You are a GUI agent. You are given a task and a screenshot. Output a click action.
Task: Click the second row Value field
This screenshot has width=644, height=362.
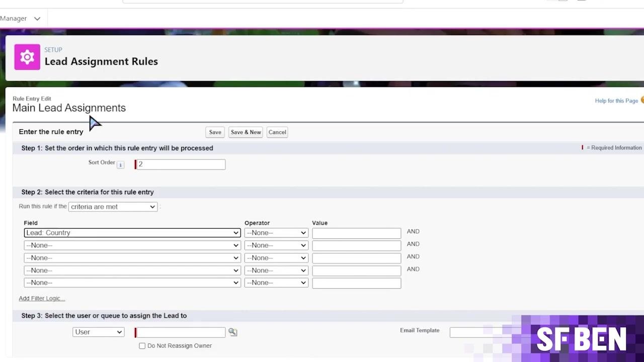tap(357, 246)
